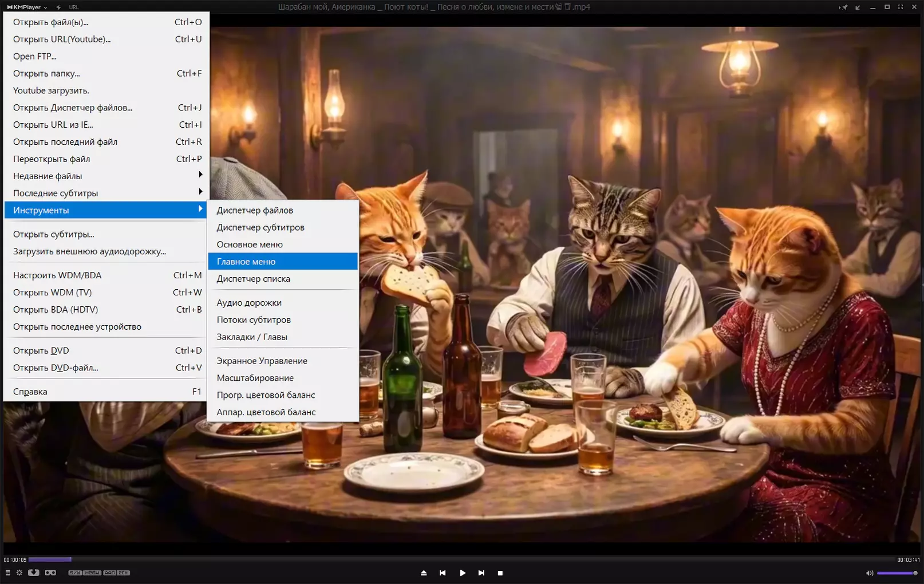Click the eject/open file button
This screenshot has width=924, height=584.
click(424, 573)
